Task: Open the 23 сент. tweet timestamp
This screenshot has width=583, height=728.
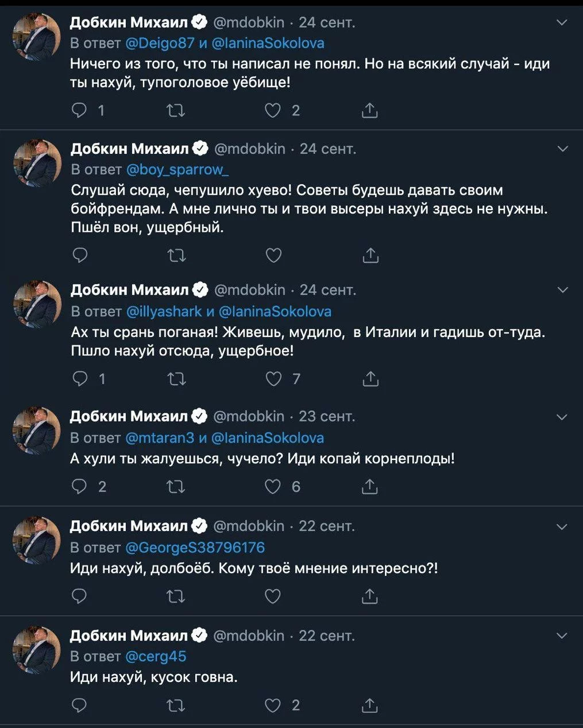Action: click(327, 416)
